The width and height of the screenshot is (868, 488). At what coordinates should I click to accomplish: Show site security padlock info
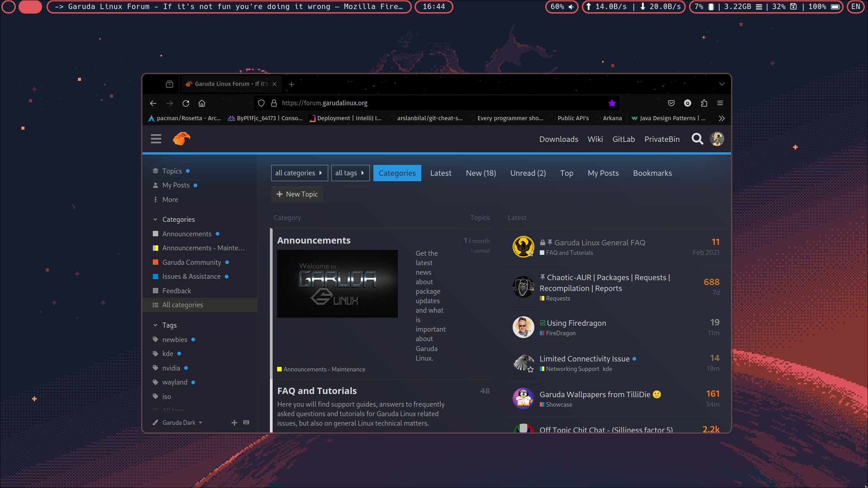pos(274,103)
